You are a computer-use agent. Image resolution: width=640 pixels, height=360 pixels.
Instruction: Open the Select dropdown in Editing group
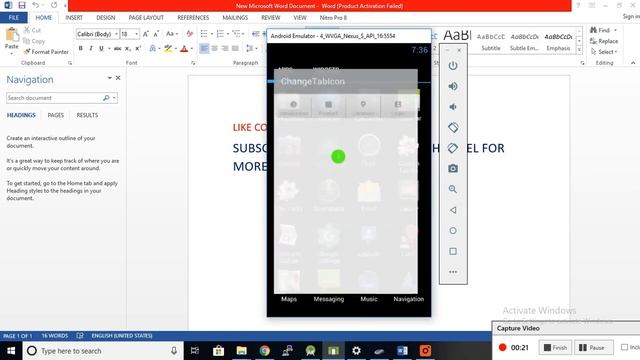pyautogui.click(x=604, y=52)
